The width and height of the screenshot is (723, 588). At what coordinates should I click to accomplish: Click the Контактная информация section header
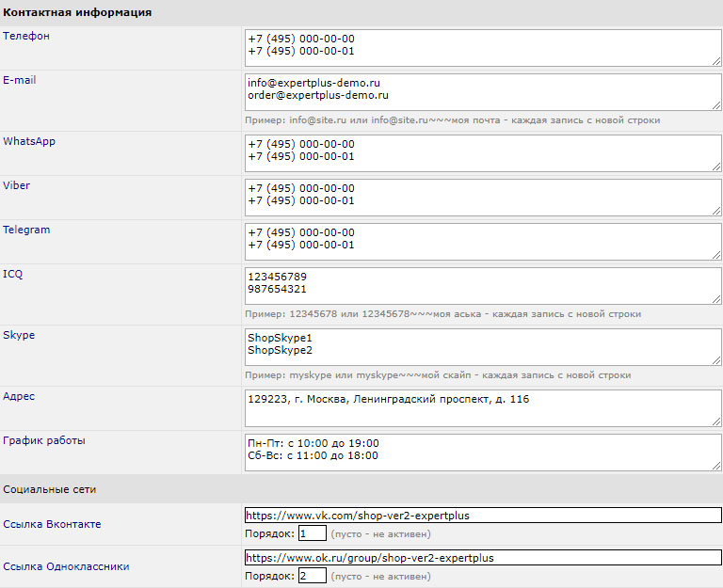(x=77, y=12)
